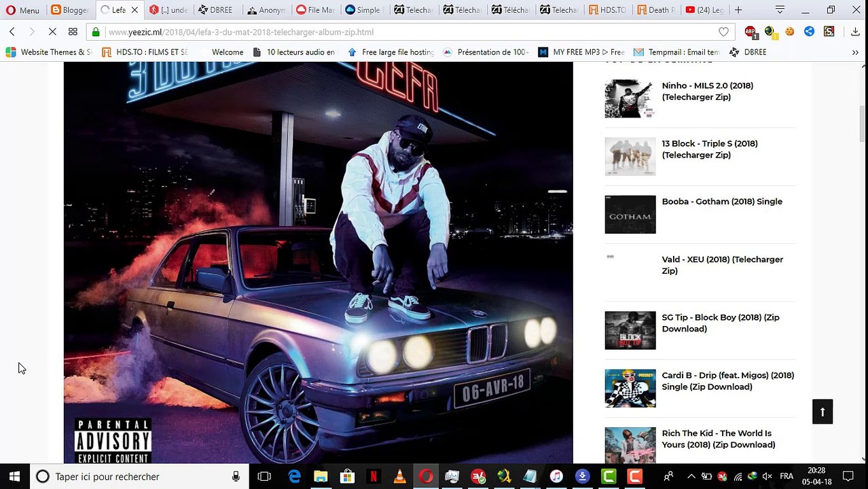868x489 pixels.
Task: Open 13 Block - Triple S (2018) link
Action: tap(710, 149)
